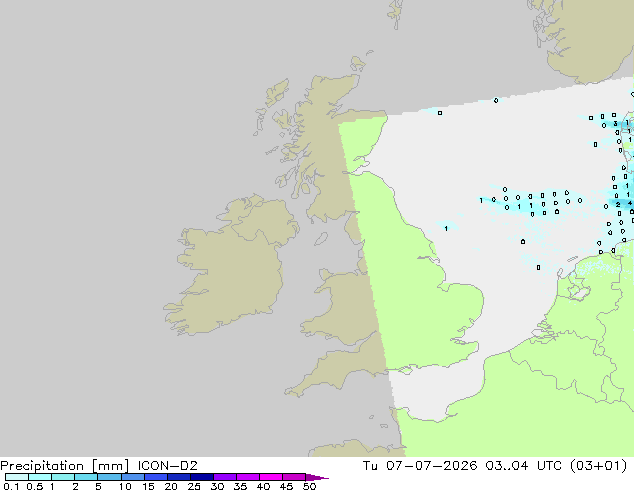
Task: Click the Shetland Islands outline at the top
Action: [395, 13]
